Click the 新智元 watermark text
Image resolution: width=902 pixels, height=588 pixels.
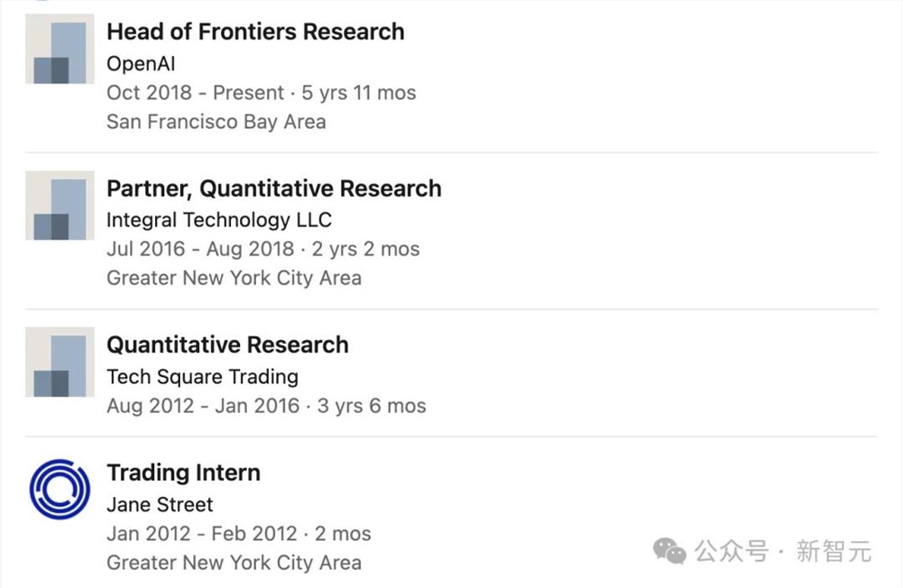tap(833, 550)
